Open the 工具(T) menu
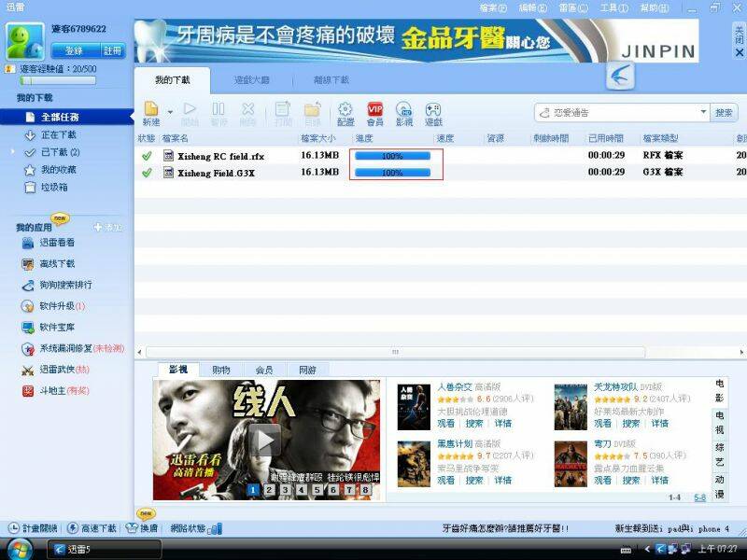The image size is (747, 560). pyautogui.click(x=614, y=8)
